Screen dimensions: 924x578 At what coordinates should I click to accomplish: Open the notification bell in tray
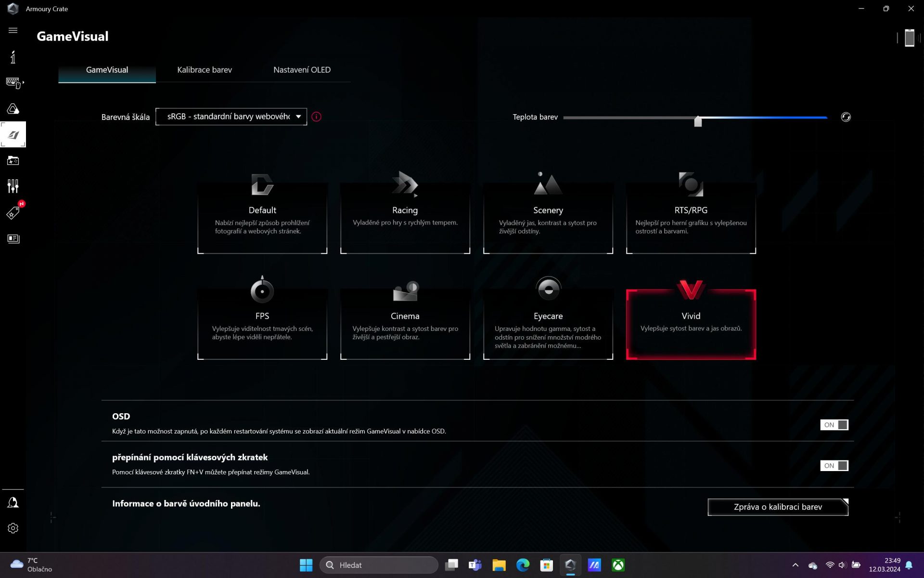(x=909, y=565)
